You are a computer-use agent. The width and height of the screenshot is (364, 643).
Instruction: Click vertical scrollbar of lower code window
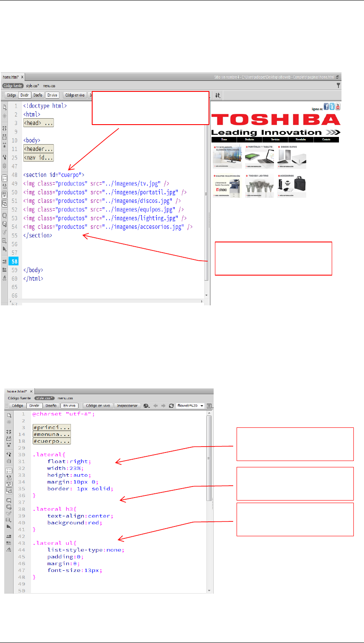point(209,503)
